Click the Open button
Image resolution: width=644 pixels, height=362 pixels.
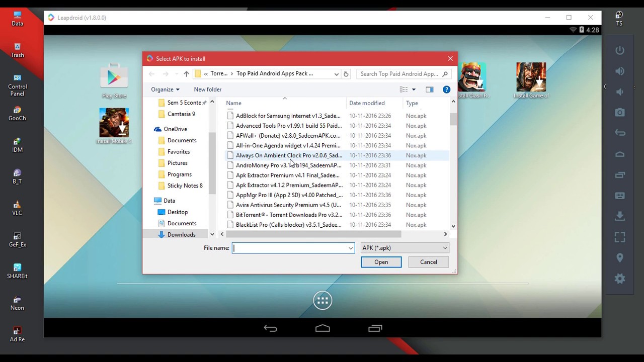click(x=381, y=262)
